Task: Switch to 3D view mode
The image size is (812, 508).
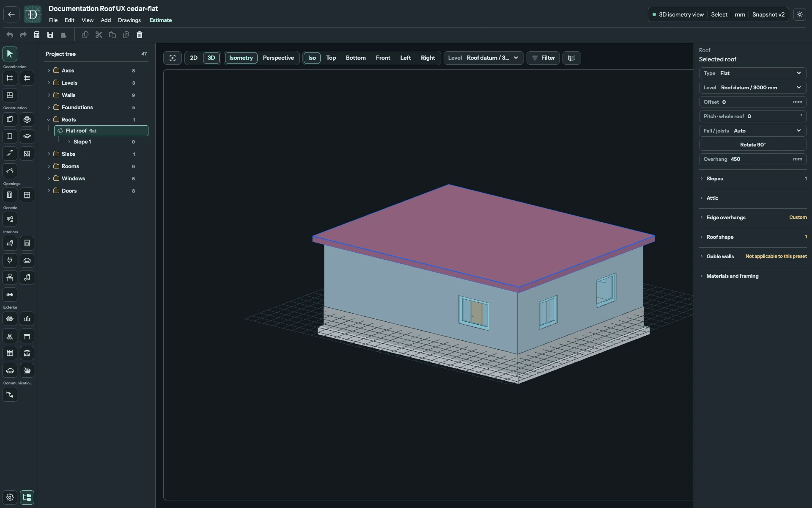Action: 211,58
